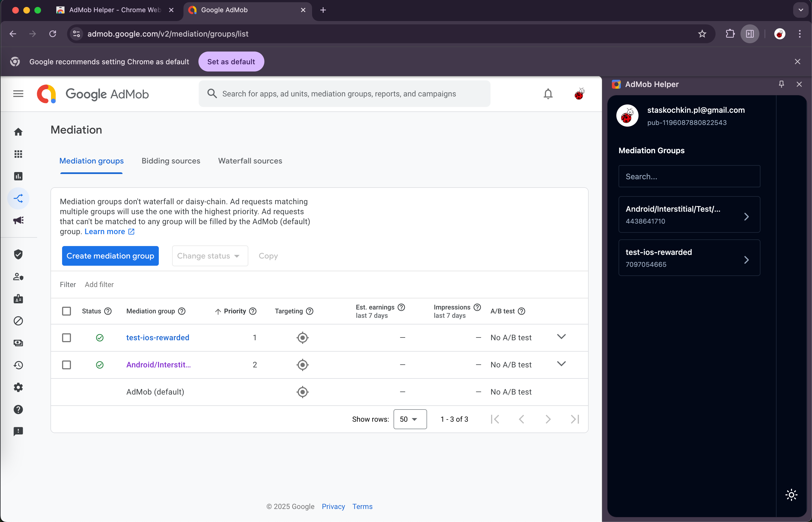
Task: Open Privacy footer link
Action: click(x=333, y=506)
